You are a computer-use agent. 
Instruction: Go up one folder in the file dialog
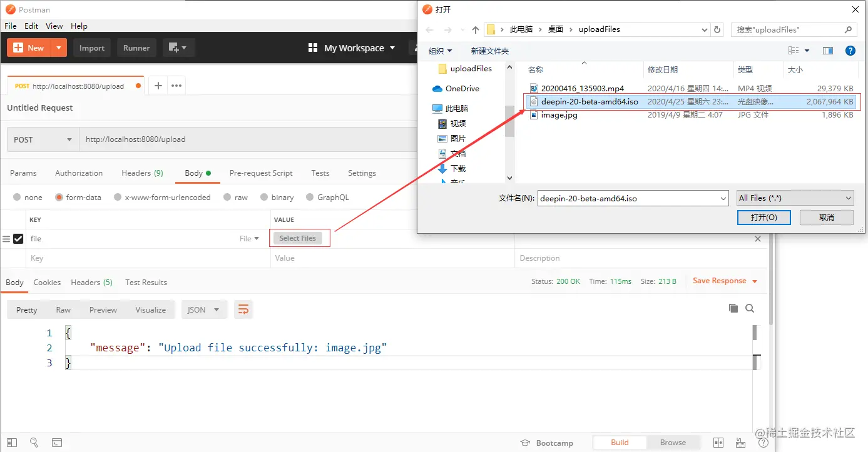(476, 29)
